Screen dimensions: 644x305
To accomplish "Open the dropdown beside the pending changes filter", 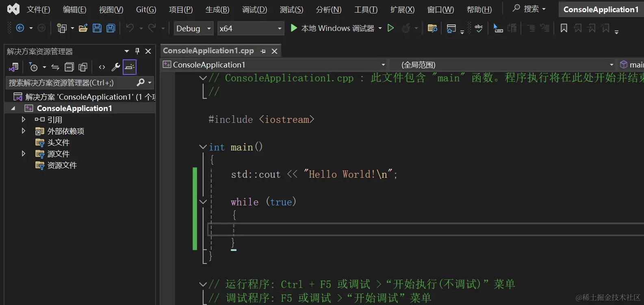I will point(44,68).
